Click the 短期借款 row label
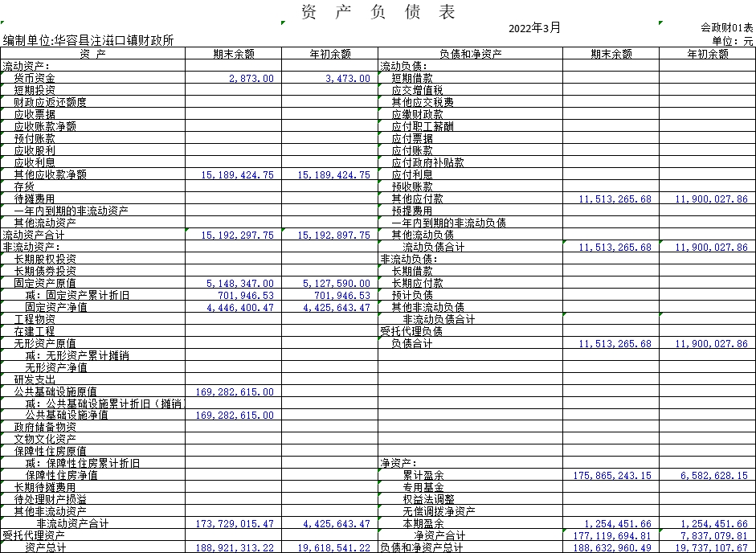Screen dimensions: 756x553 (411, 79)
